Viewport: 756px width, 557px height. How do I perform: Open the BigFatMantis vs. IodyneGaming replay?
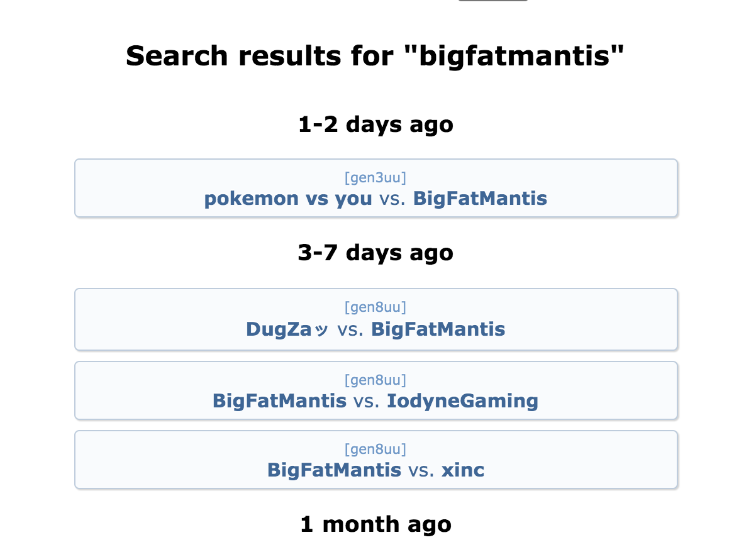(x=375, y=390)
